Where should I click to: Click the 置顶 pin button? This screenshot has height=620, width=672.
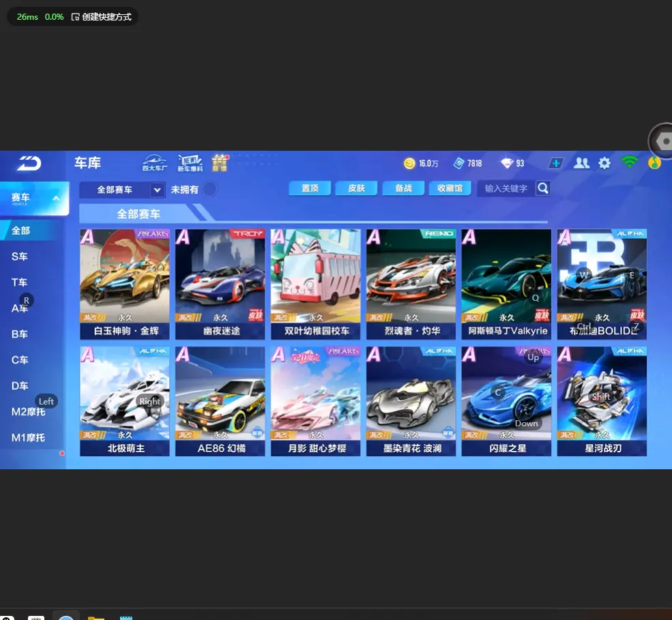310,188
